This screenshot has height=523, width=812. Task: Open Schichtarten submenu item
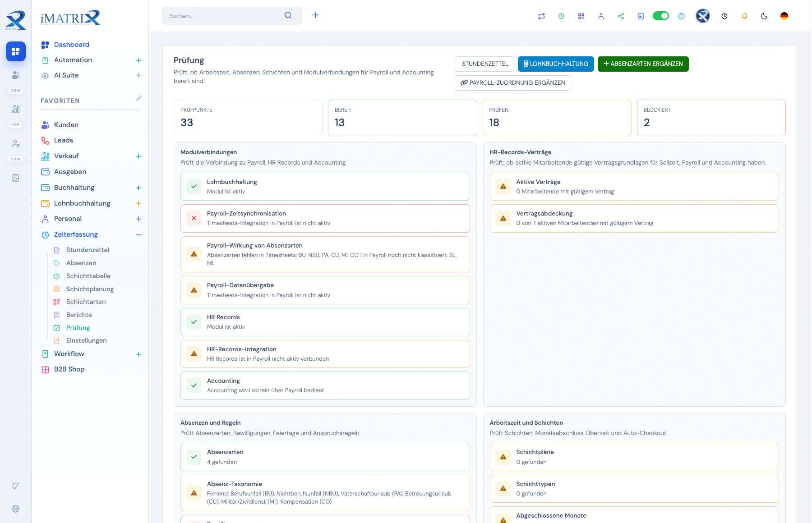tap(86, 302)
